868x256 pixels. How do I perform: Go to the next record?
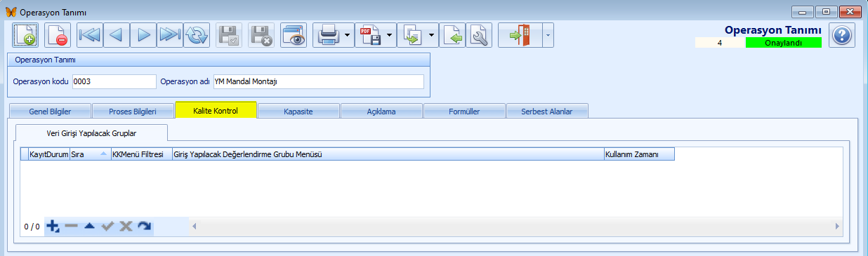(x=143, y=35)
